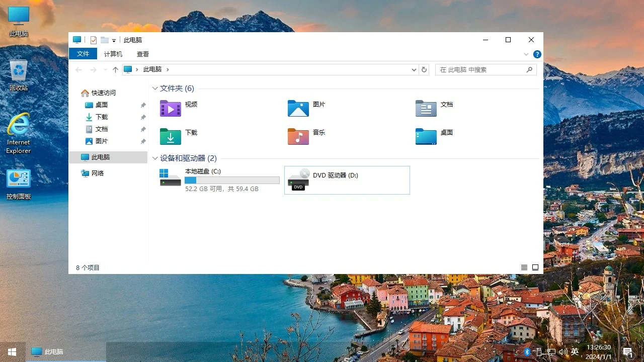Collapse the 文件夹 (6) section
The width and height of the screenshot is (644, 362).
pyautogui.click(x=155, y=88)
